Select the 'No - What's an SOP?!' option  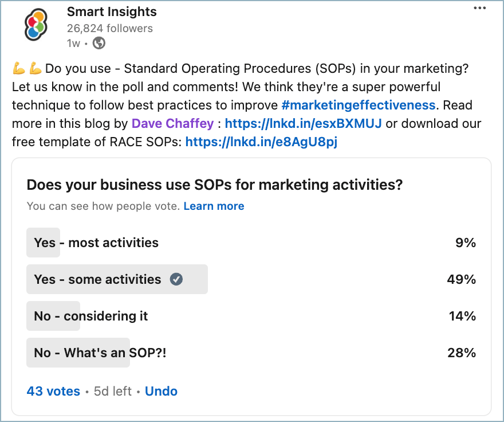(x=100, y=353)
